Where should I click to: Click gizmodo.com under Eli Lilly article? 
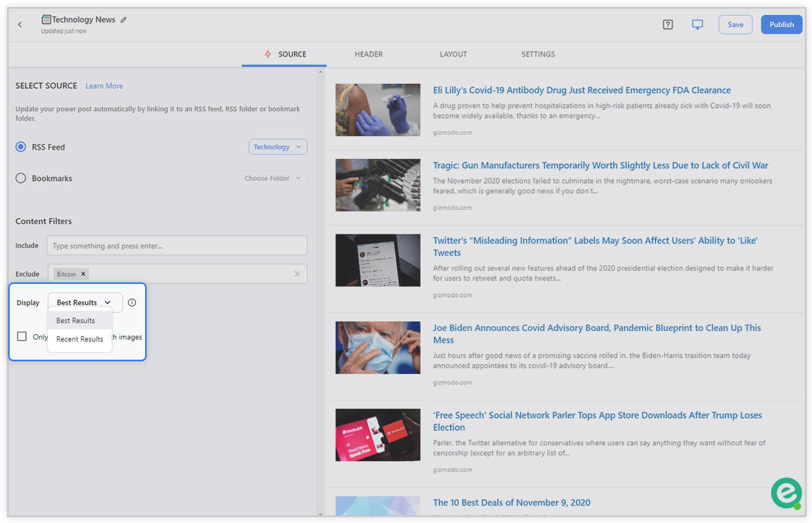coord(453,133)
